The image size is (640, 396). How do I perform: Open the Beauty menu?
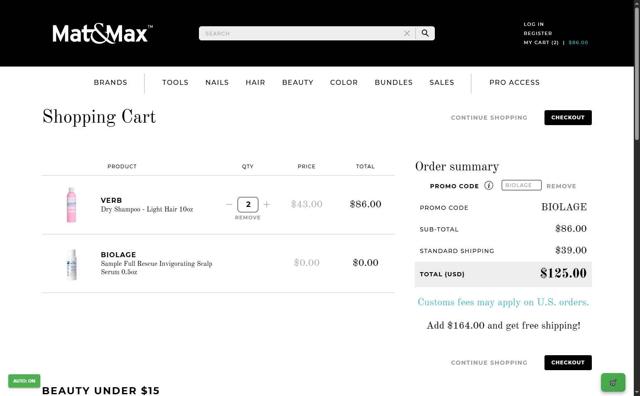tap(298, 82)
